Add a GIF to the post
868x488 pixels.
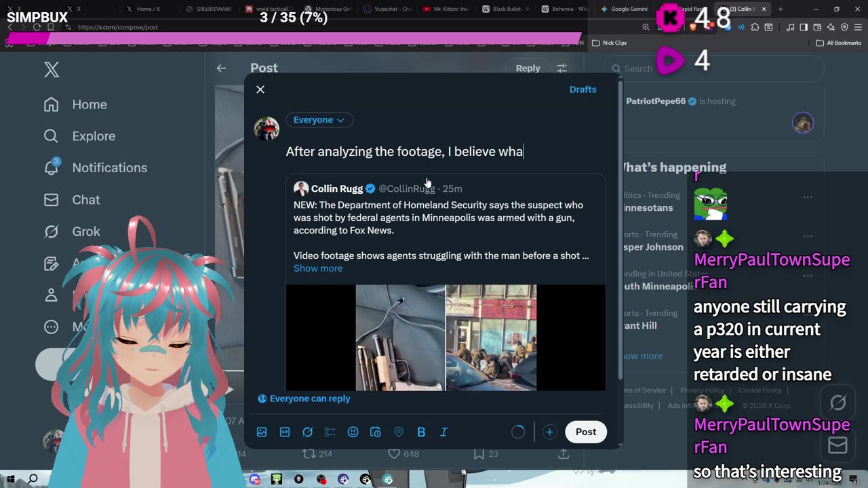tap(285, 432)
